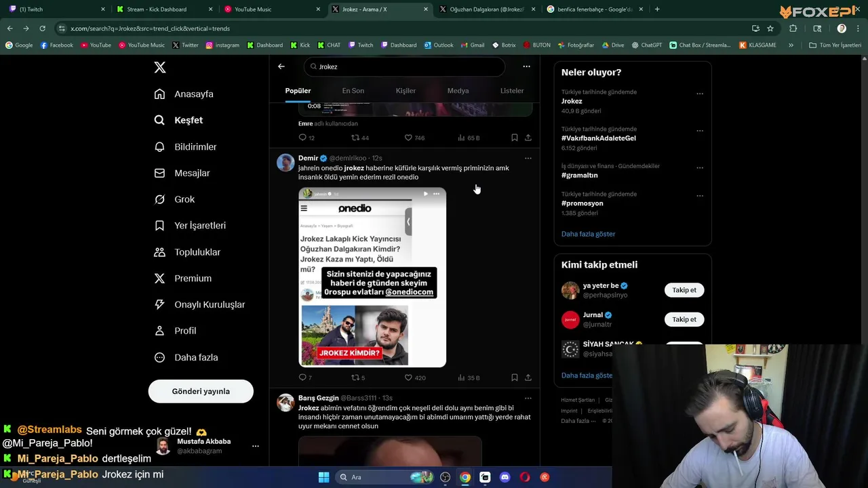This screenshot has height=488, width=868.
Task: Open Mustafa Akbaba account menu dots
Action: [x=255, y=446]
